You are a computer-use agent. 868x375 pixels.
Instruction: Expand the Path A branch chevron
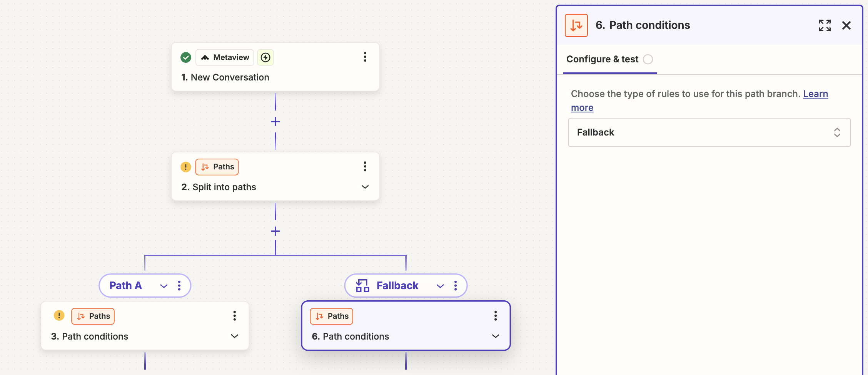(x=164, y=286)
